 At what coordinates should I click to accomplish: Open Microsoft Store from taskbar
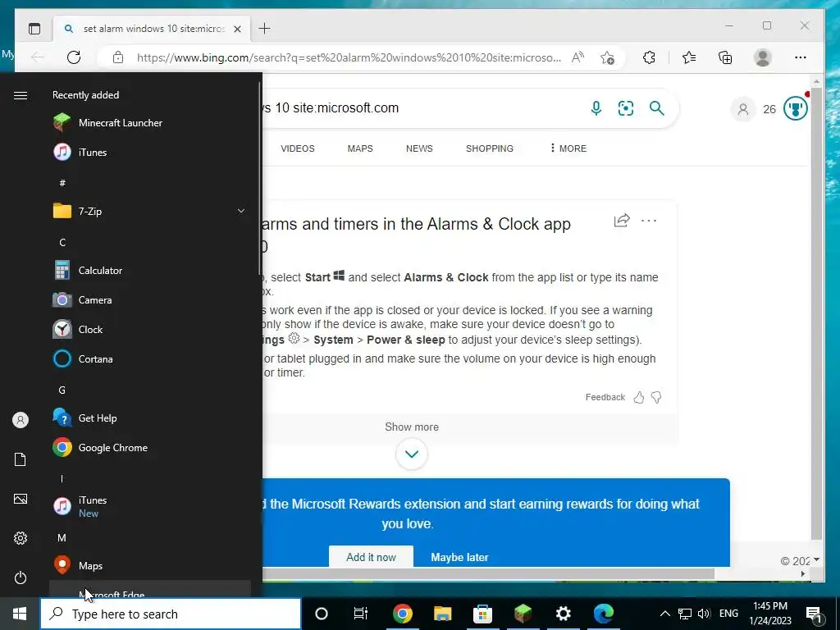point(482,614)
